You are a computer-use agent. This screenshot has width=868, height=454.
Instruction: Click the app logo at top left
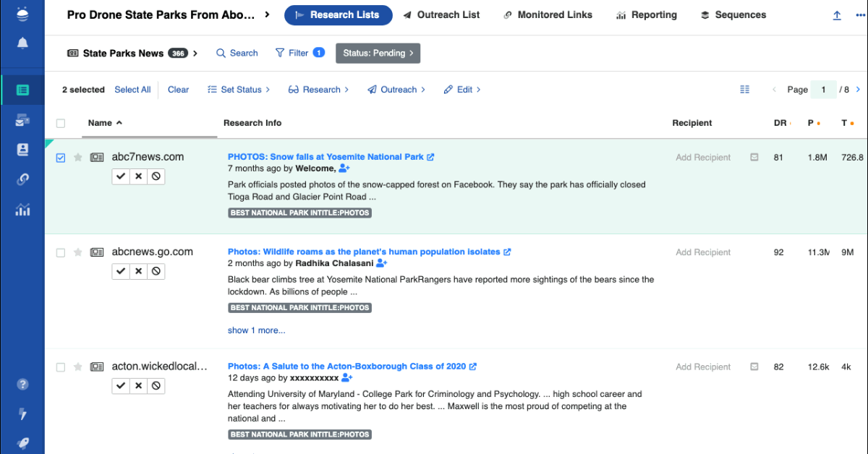[22, 14]
